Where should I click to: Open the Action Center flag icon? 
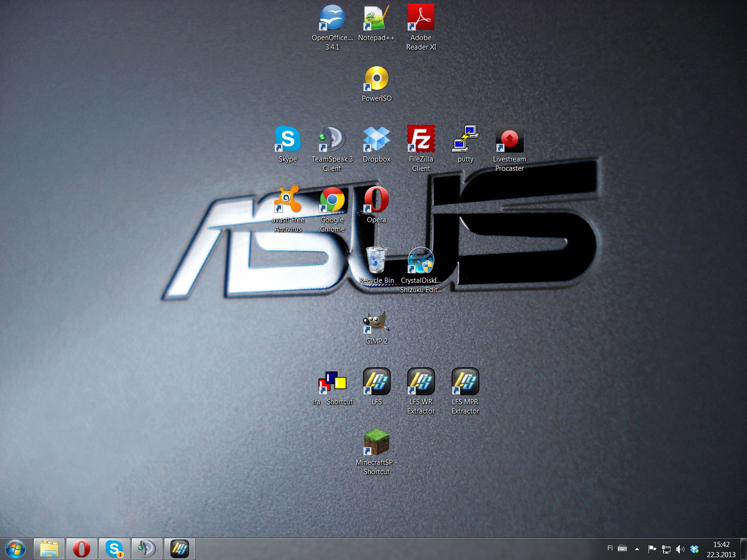[x=652, y=549]
